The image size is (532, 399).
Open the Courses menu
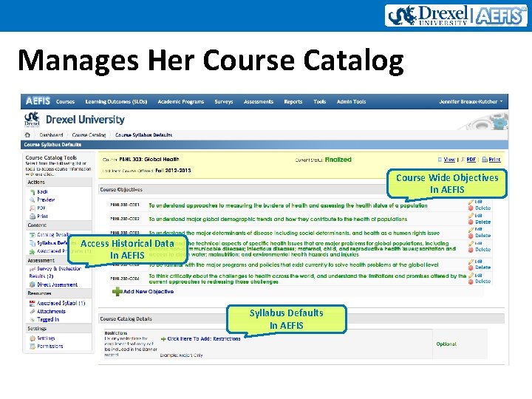65,101
